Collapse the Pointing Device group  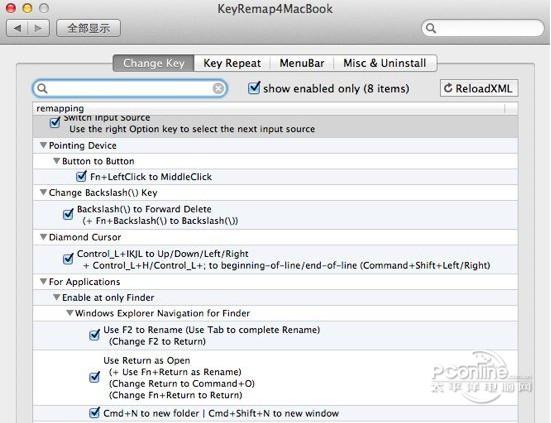point(43,145)
